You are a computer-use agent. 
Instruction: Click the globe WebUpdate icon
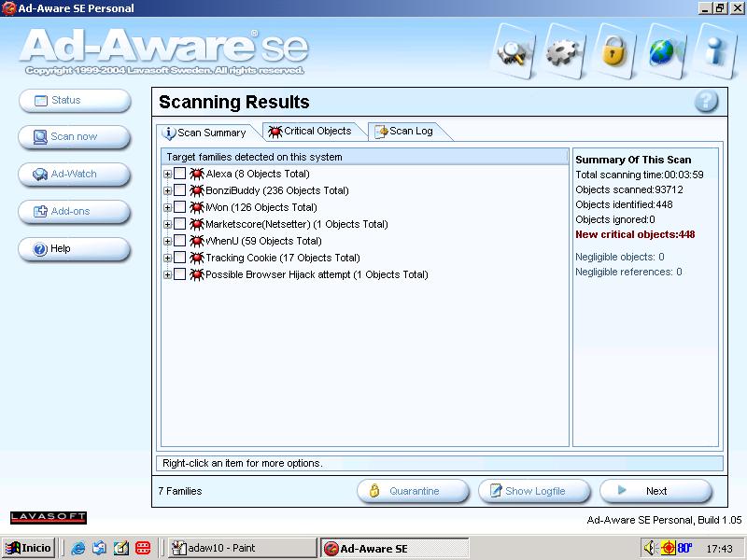(665, 51)
